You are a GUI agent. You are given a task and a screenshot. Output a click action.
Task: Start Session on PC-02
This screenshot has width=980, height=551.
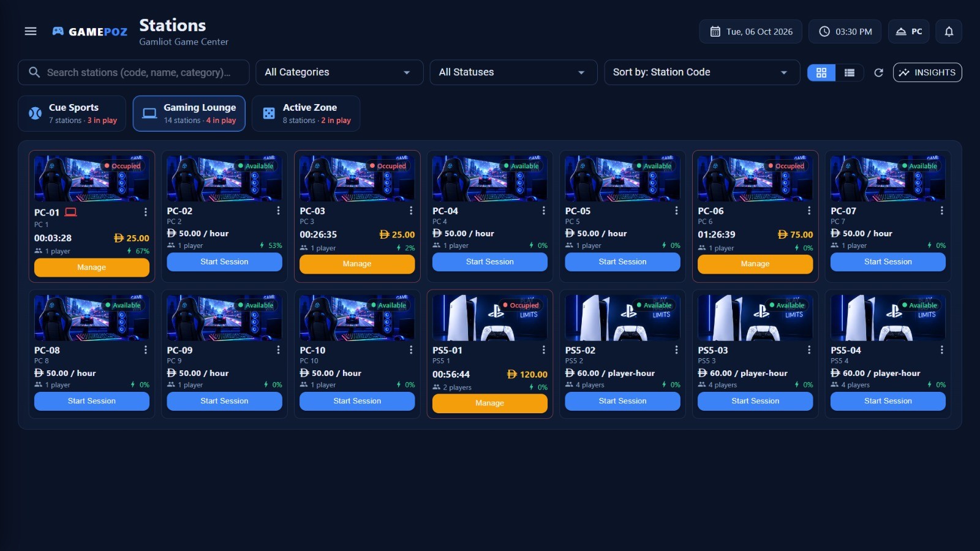coord(224,261)
